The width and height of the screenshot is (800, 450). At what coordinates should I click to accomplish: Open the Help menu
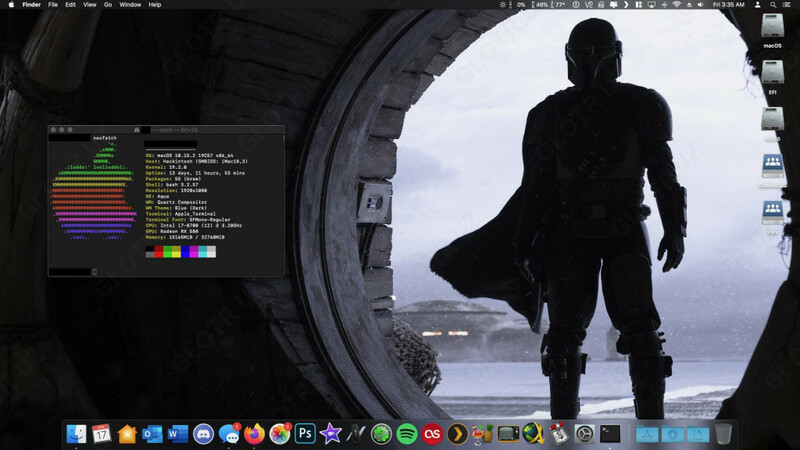pyautogui.click(x=155, y=5)
